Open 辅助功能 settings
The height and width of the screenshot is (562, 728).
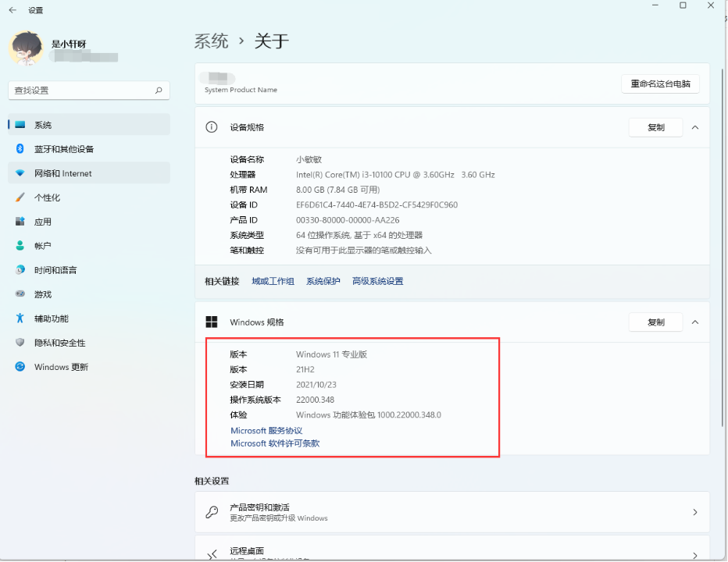51,318
